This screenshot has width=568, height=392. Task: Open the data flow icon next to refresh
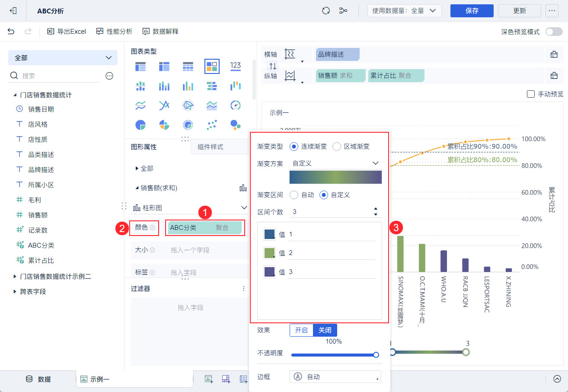(x=344, y=11)
